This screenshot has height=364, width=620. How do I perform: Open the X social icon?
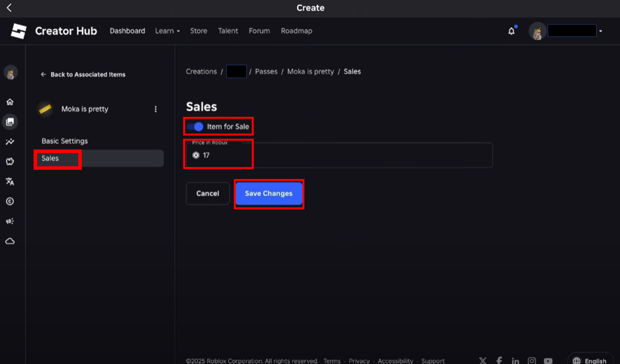pos(483,360)
